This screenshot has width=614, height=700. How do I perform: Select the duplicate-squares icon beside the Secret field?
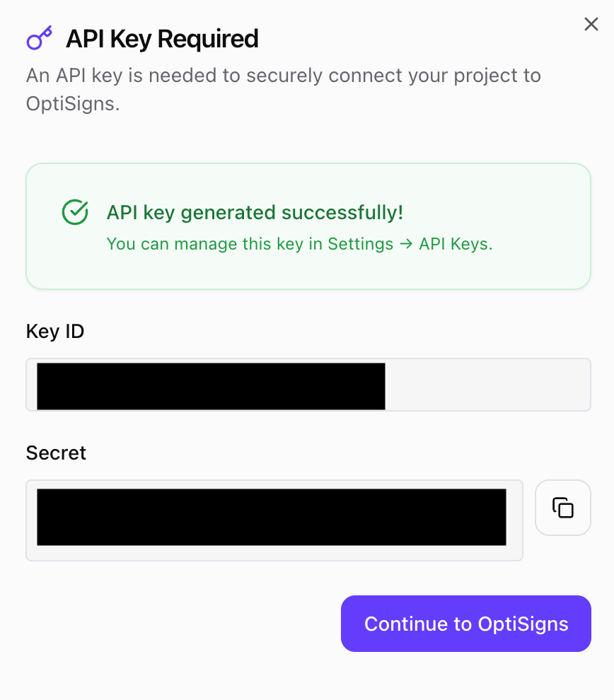coord(562,508)
